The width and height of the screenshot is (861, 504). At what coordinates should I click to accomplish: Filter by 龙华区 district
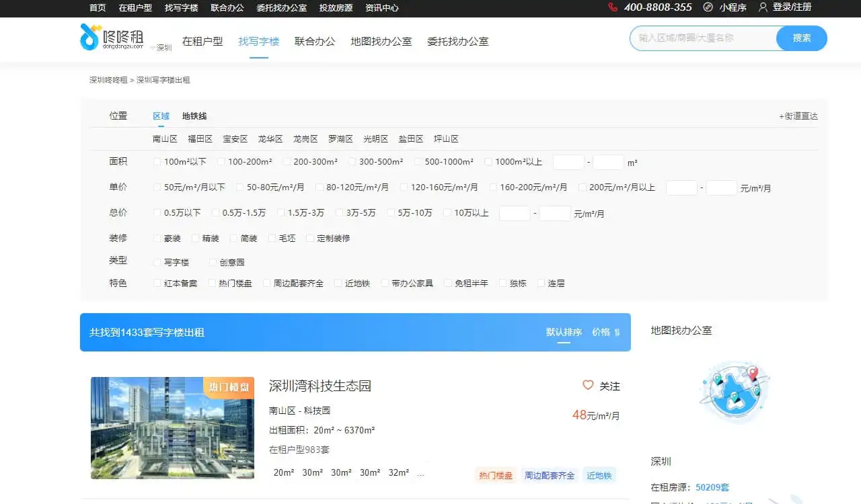tap(270, 139)
